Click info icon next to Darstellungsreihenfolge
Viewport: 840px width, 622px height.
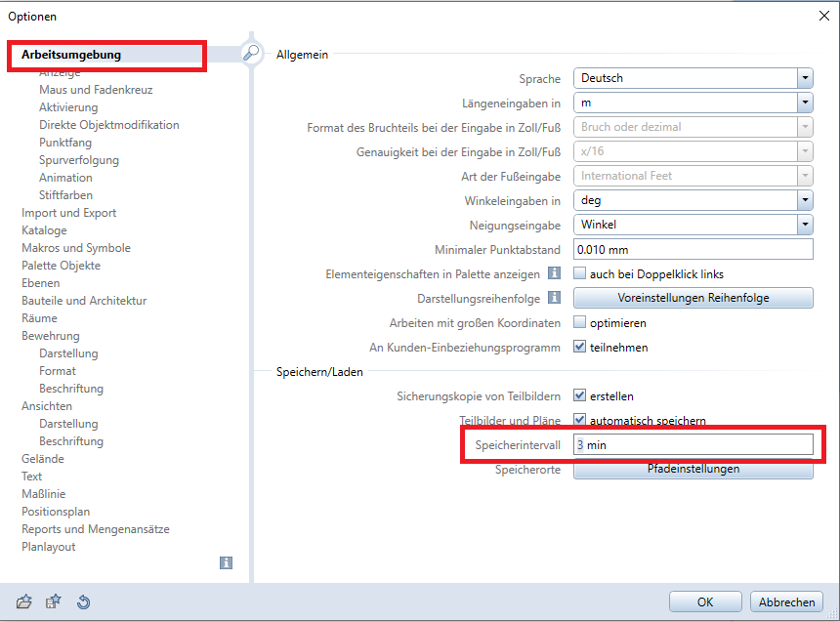(554, 298)
